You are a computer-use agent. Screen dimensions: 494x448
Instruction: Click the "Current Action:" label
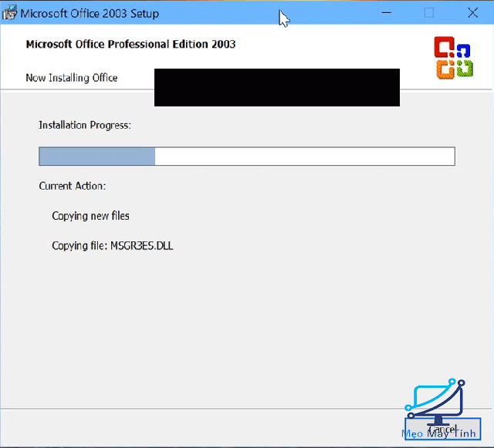tap(72, 186)
